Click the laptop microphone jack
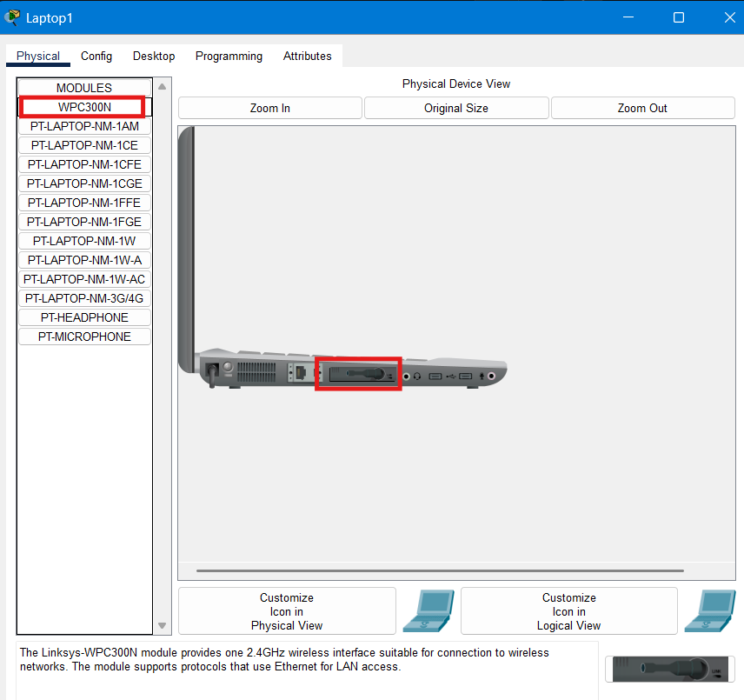The image size is (744, 700). [x=492, y=377]
